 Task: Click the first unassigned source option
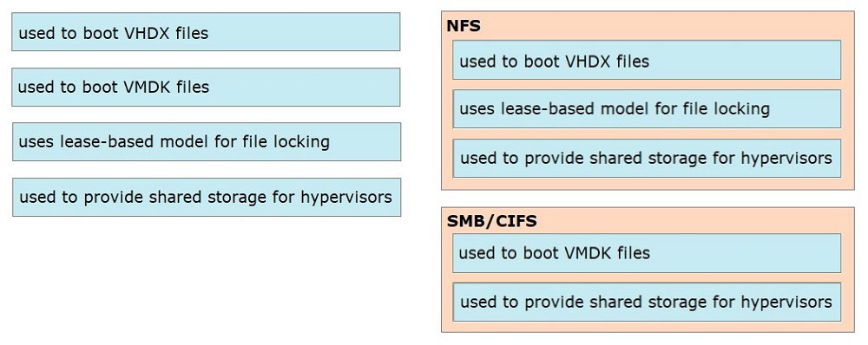206,32
